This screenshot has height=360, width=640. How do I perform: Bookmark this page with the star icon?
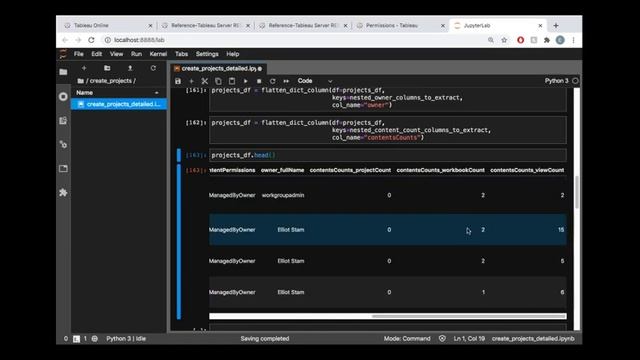pyautogui.click(x=504, y=40)
